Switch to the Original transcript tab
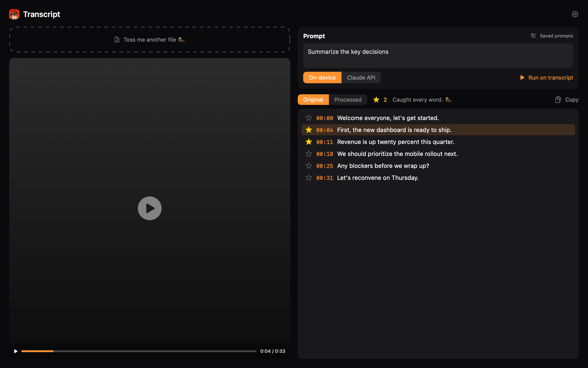 pos(313,100)
